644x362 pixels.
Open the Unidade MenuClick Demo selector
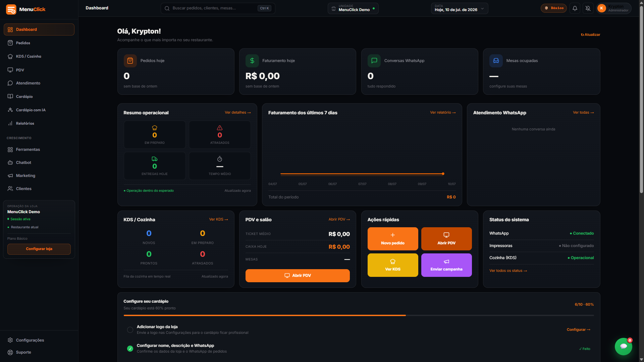(353, 8)
